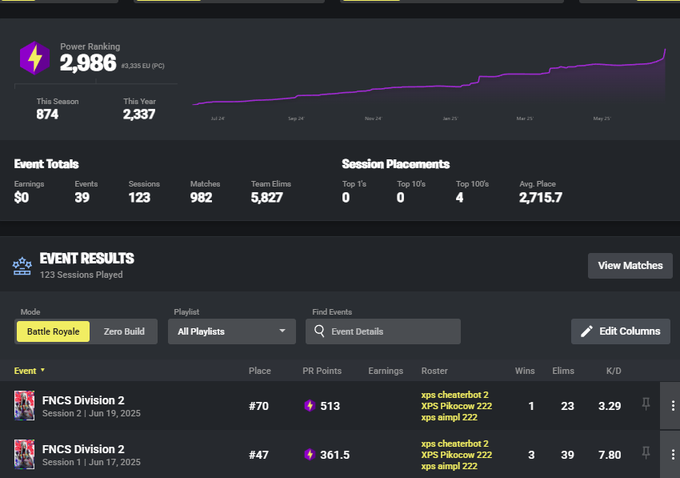The height and width of the screenshot is (478, 680).
Task: Open XPS Pikocow 222 in Session 1 roster
Action: [456, 455]
